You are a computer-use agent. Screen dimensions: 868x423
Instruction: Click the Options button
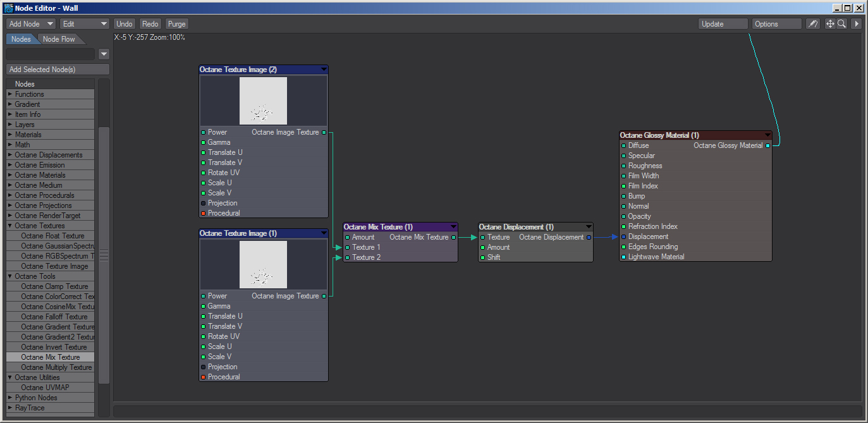(777, 24)
